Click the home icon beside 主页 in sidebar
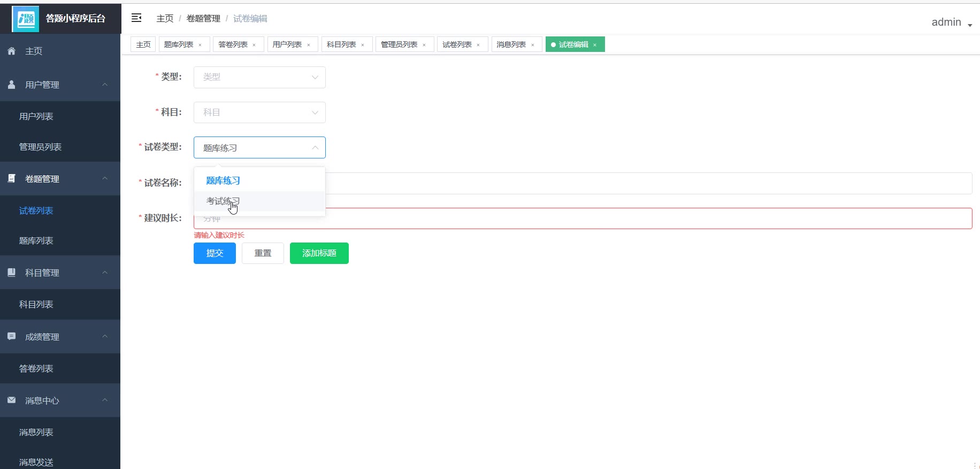Viewport: 980px width, 469px height. click(x=11, y=51)
